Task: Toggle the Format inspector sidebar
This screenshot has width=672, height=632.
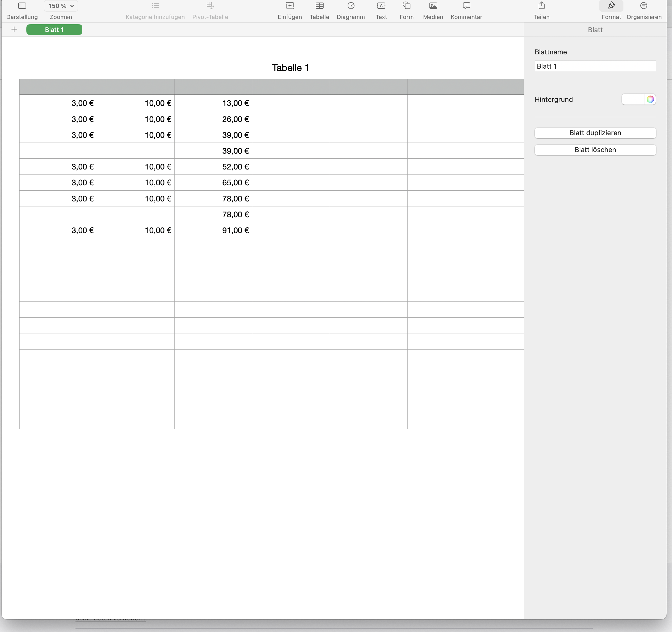Action: click(611, 6)
